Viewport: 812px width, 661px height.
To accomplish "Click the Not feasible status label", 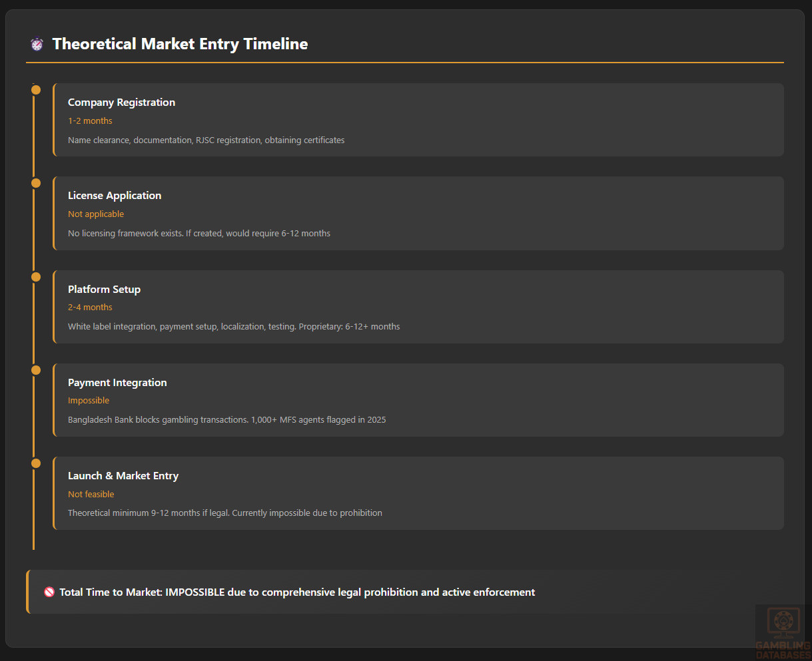I will coord(91,495).
